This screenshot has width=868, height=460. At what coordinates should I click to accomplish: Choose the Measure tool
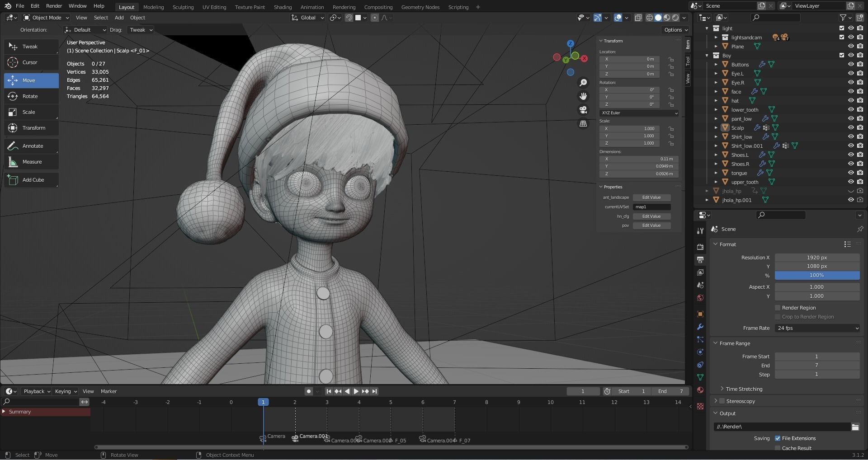tap(31, 162)
